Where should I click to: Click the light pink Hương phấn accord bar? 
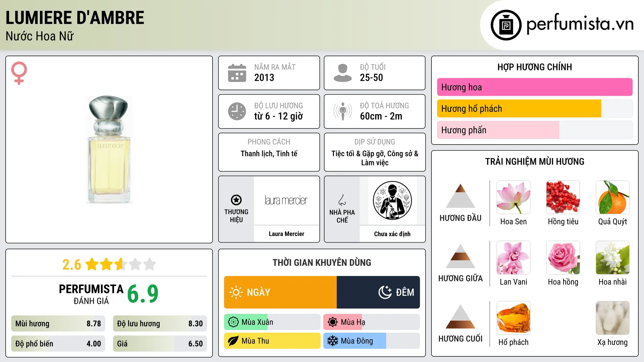tap(498, 130)
